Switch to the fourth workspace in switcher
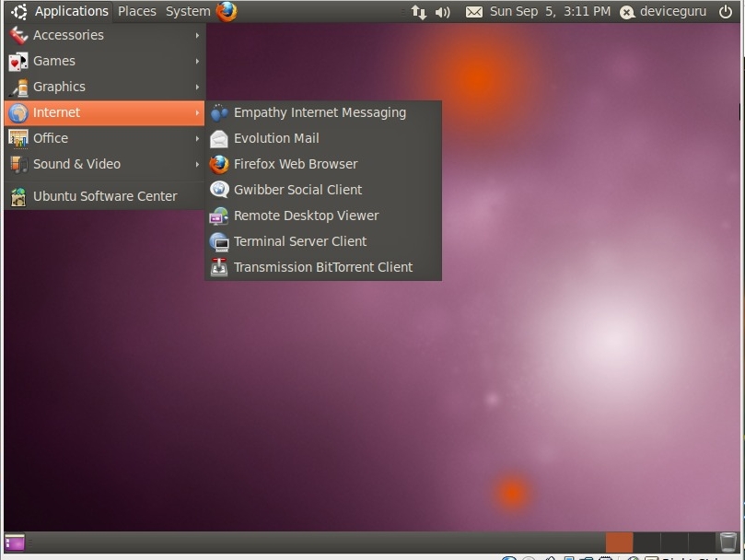 (x=702, y=542)
